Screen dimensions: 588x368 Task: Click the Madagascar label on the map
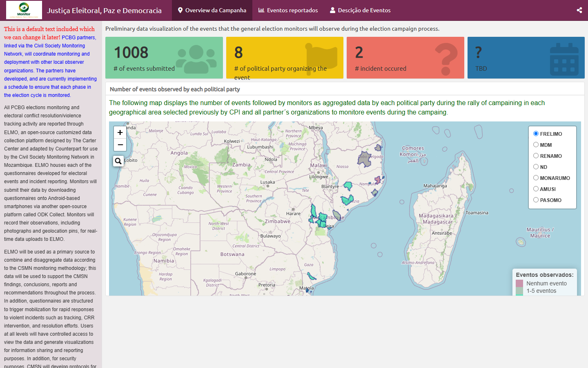coord(437,219)
